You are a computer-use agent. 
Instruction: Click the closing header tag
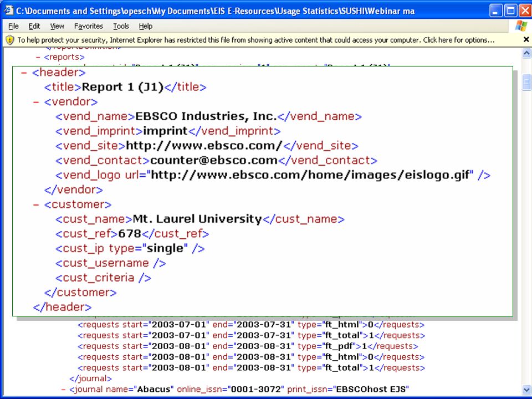click(62, 308)
